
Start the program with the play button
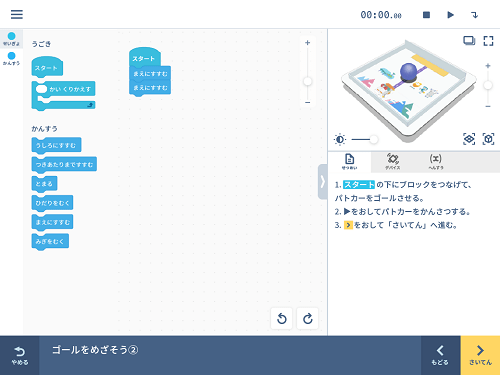click(x=450, y=15)
